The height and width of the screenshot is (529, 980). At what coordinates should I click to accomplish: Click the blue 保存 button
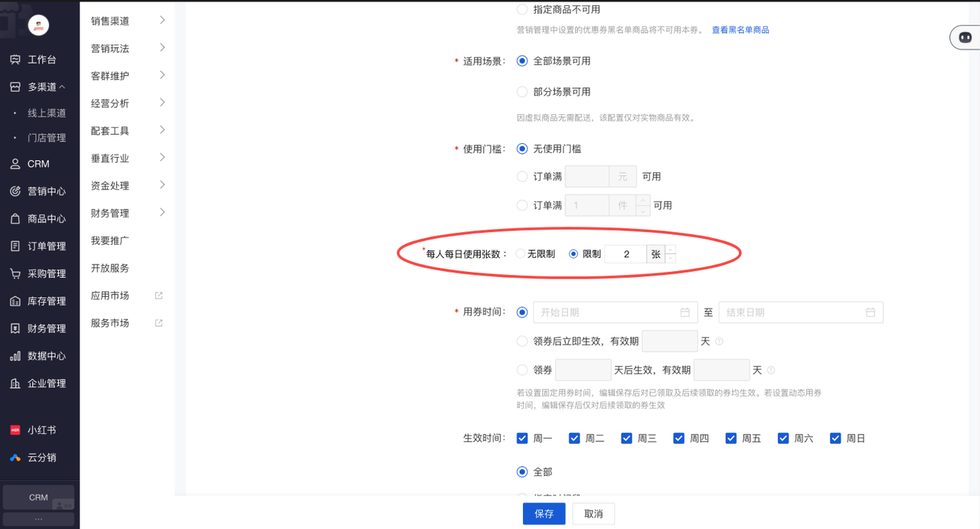544,514
